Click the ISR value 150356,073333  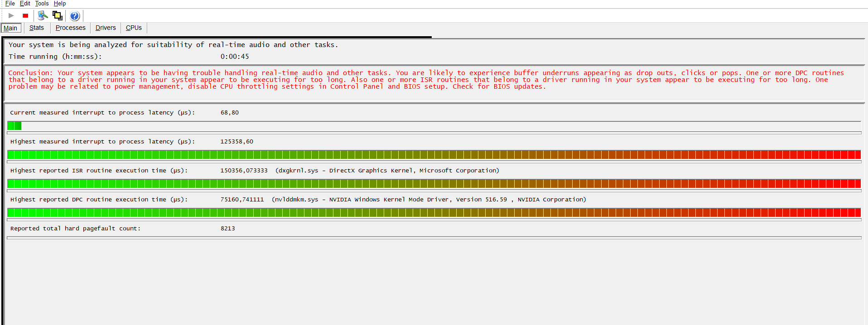(244, 171)
